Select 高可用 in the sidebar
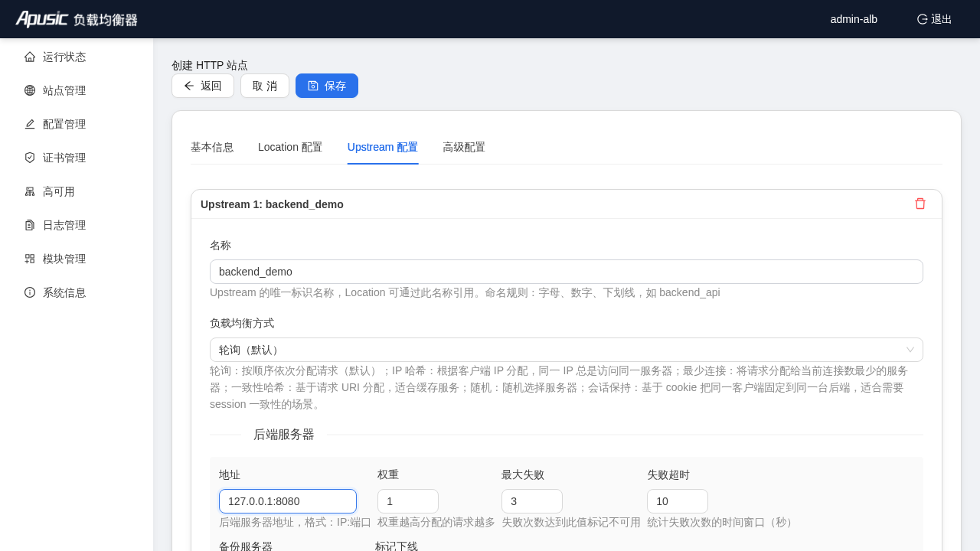Viewport: 980px width, 551px height. pos(77,191)
